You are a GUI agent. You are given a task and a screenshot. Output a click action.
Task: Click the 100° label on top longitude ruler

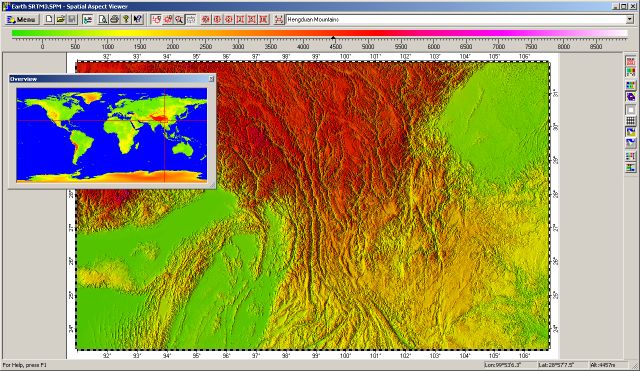pos(345,57)
